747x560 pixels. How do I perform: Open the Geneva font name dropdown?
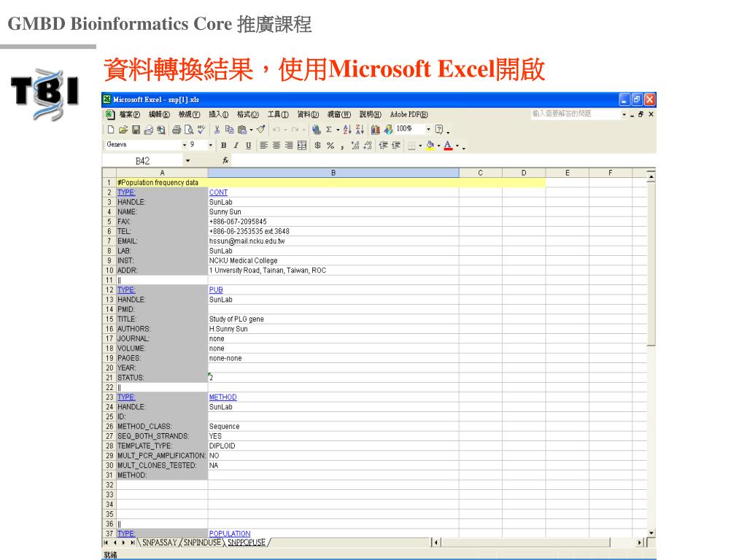(185, 145)
